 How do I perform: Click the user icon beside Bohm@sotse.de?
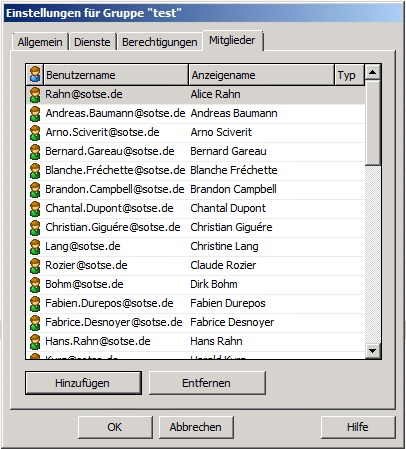pos(35,285)
